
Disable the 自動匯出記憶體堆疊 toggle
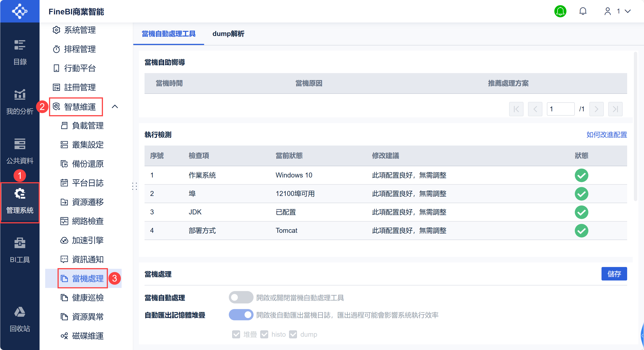click(x=241, y=315)
